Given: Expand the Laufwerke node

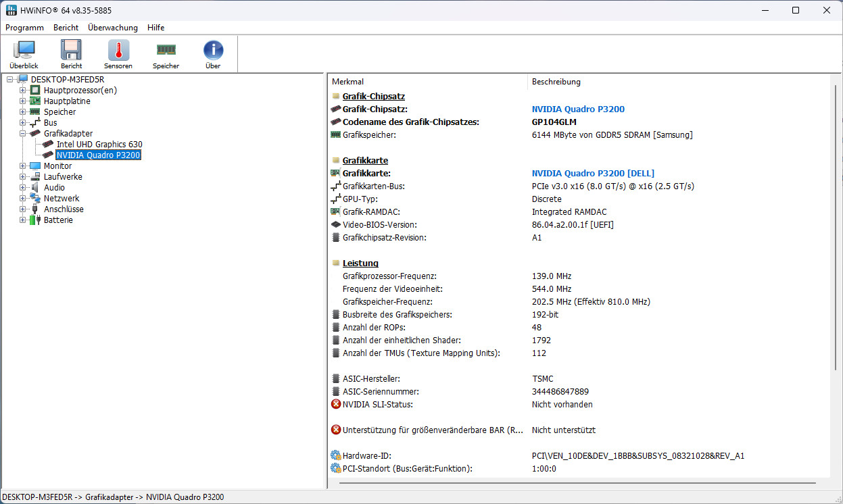Looking at the screenshot, I should 23,177.
